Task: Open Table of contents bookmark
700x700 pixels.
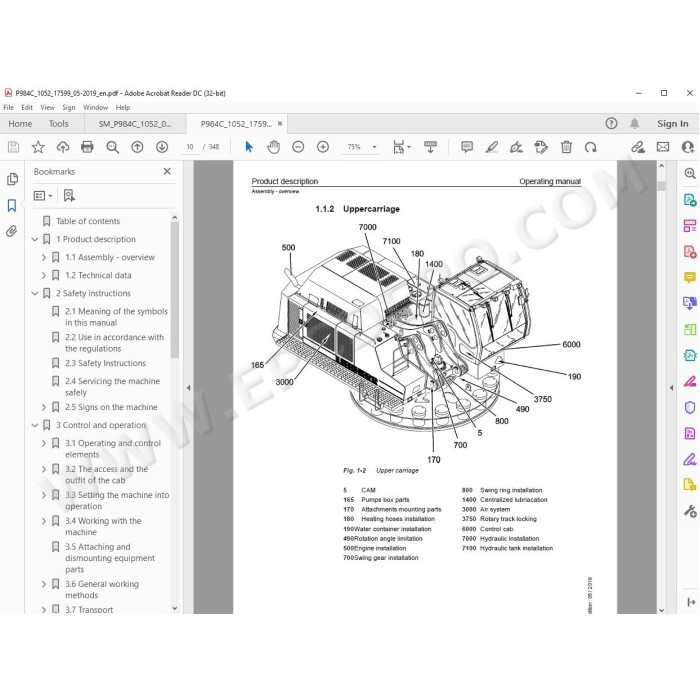Action: click(x=88, y=221)
